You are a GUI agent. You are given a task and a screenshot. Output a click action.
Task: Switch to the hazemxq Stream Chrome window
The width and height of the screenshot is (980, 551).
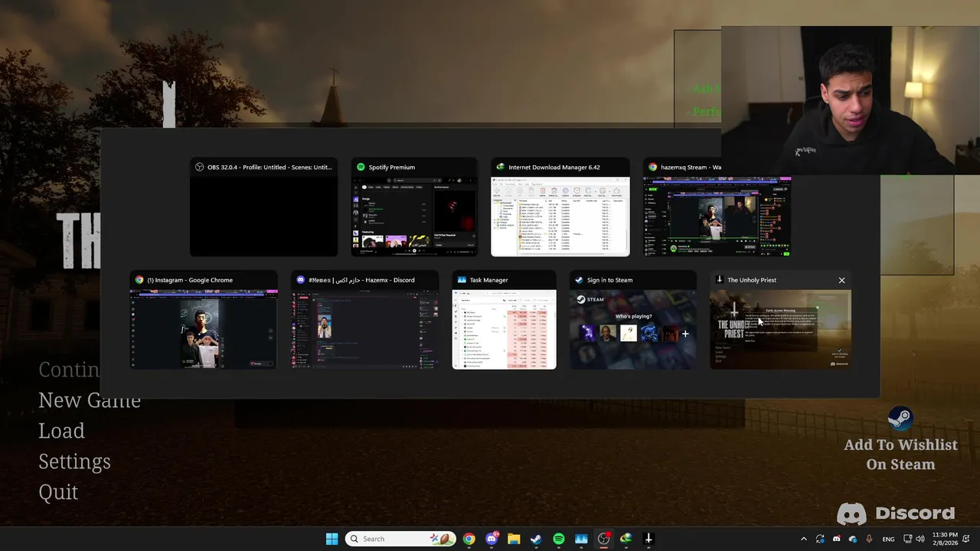click(717, 207)
